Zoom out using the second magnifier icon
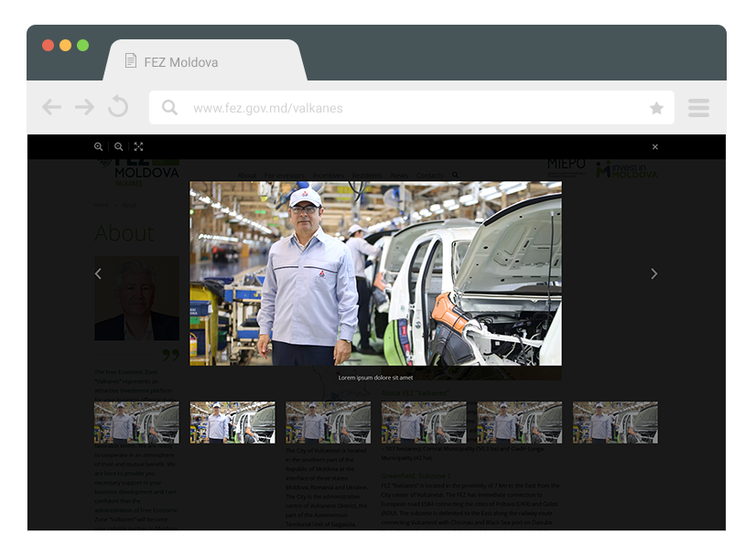This screenshot has width=756, height=557. 119,146
